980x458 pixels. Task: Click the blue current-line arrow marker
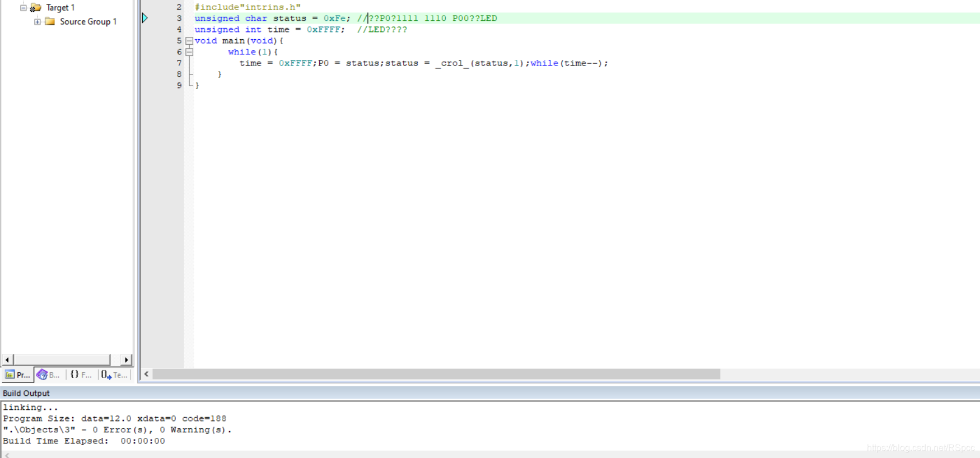144,18
